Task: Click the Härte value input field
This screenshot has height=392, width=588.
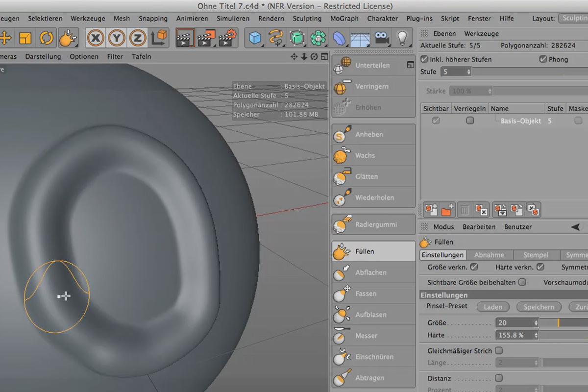Action: pos(516,335)
